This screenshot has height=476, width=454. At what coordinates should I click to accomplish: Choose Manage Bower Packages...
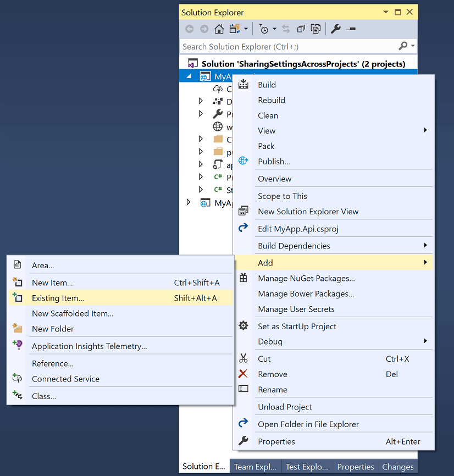point(334,294)
